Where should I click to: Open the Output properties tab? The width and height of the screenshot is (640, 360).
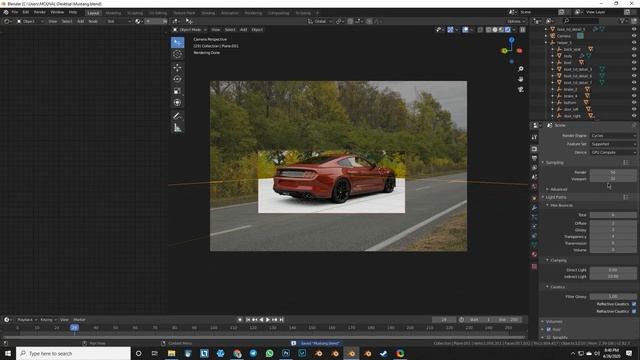pos(534,158)
